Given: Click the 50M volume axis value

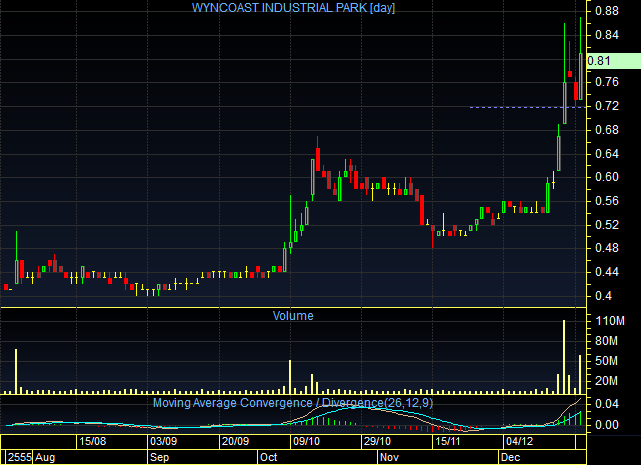Looking at the screenshot, I should tap(607, 361).
